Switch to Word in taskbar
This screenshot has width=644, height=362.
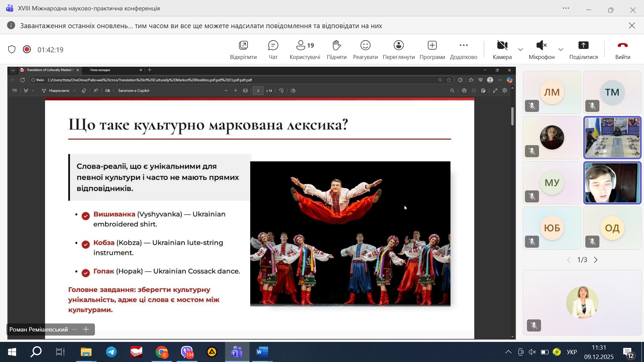point(262,352)
